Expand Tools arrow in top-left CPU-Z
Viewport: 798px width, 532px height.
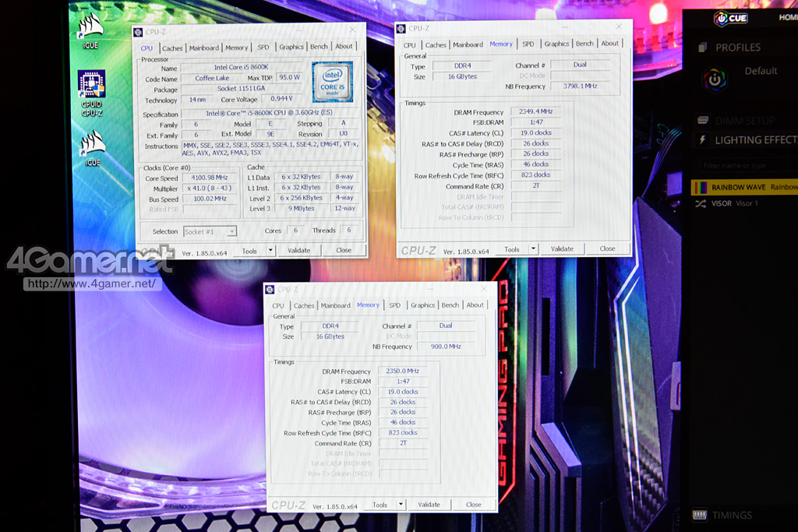(270, 250)
